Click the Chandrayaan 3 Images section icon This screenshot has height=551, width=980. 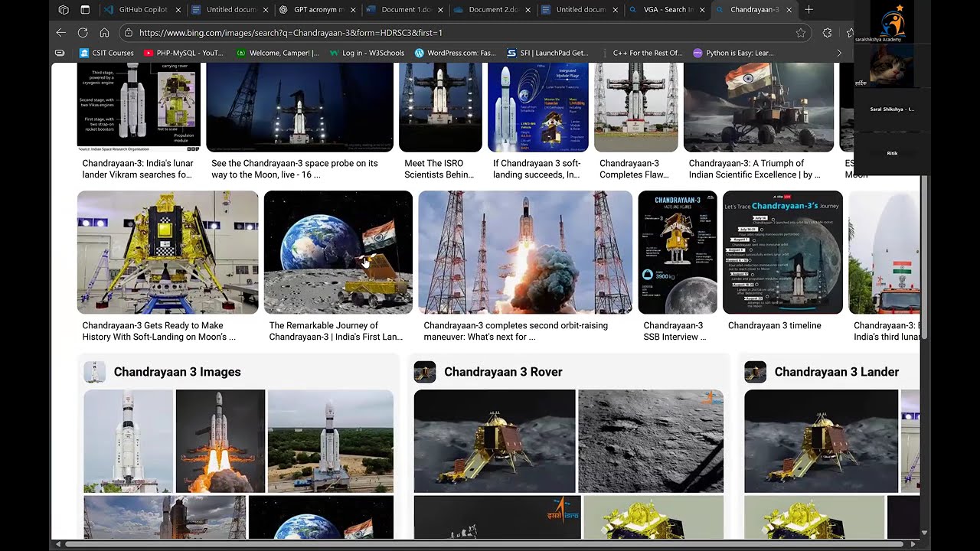click(94, 372)
